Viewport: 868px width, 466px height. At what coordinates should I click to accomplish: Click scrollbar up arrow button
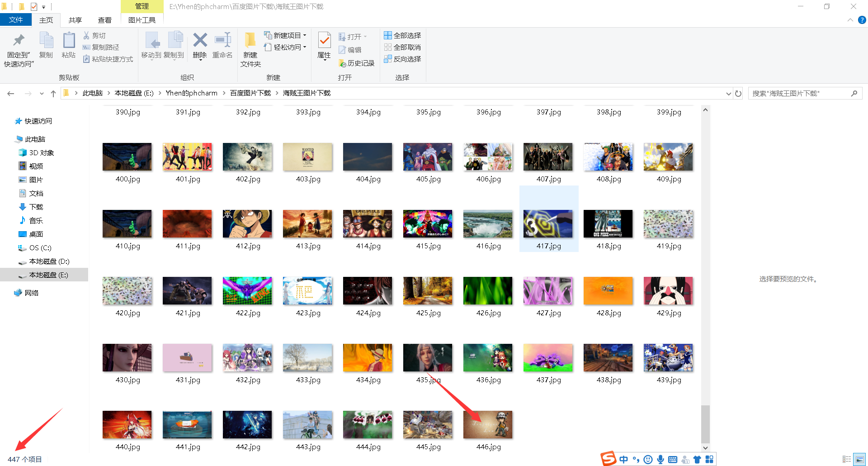click(705, 110)
